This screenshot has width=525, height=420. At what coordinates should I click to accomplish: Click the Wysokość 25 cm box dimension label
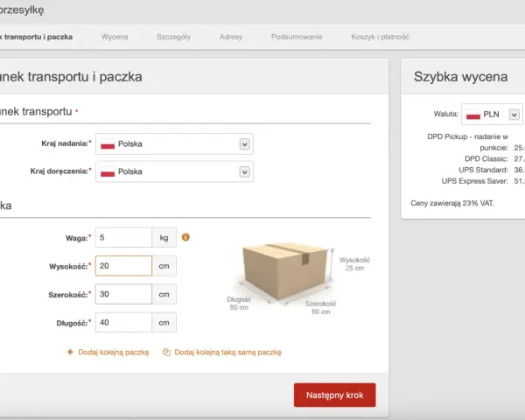coord(354,264)
